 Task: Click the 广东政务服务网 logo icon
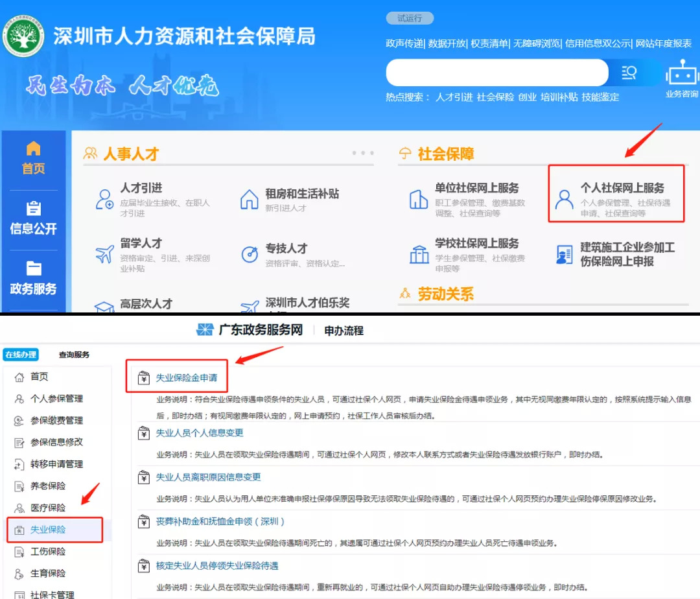tap(205, 330)
